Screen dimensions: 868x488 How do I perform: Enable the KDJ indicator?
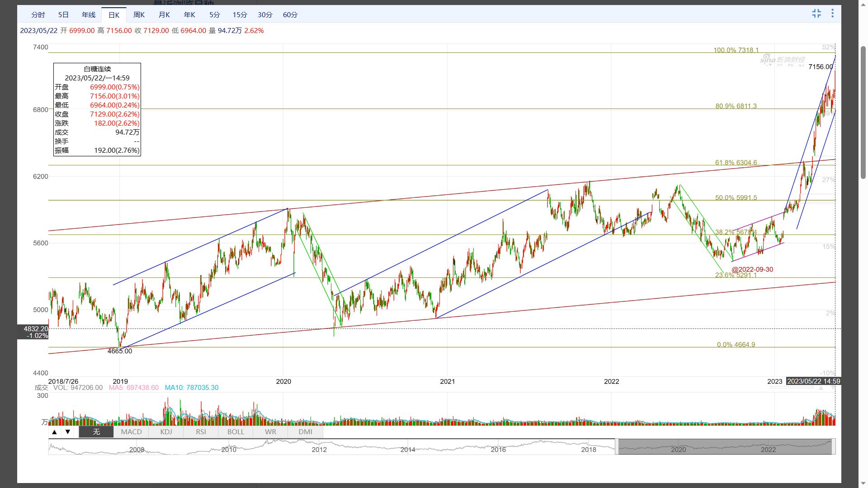coord(166,432)
